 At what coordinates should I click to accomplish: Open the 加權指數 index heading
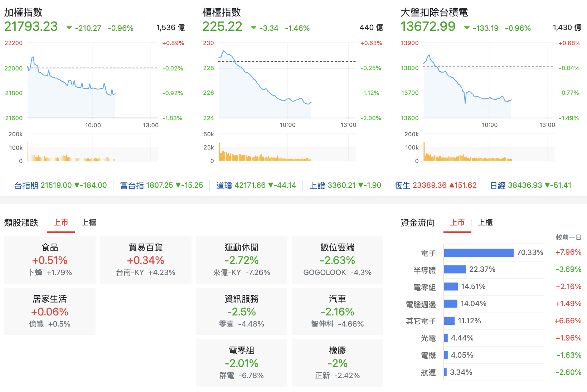tap(23, 13)
